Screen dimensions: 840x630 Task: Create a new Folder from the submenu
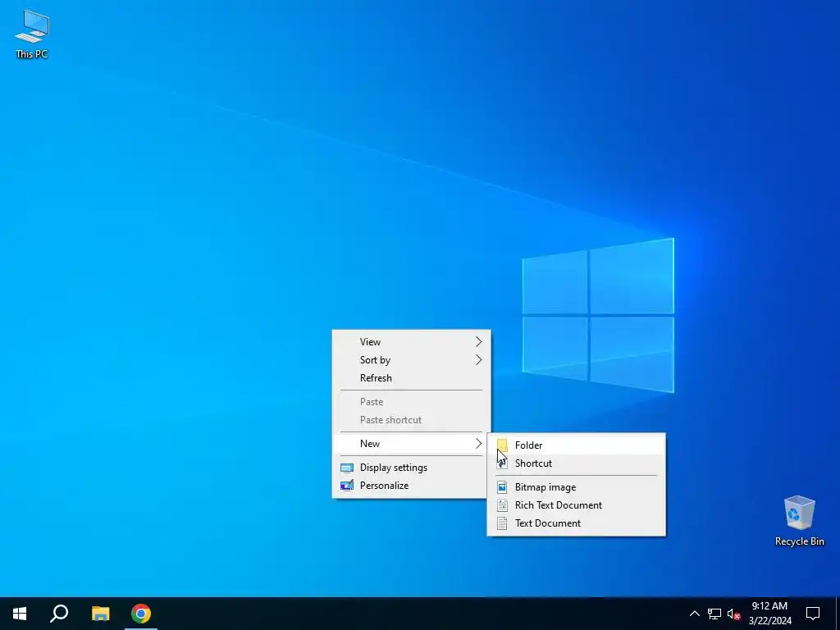pyautogui.click(x=577, y=445)
